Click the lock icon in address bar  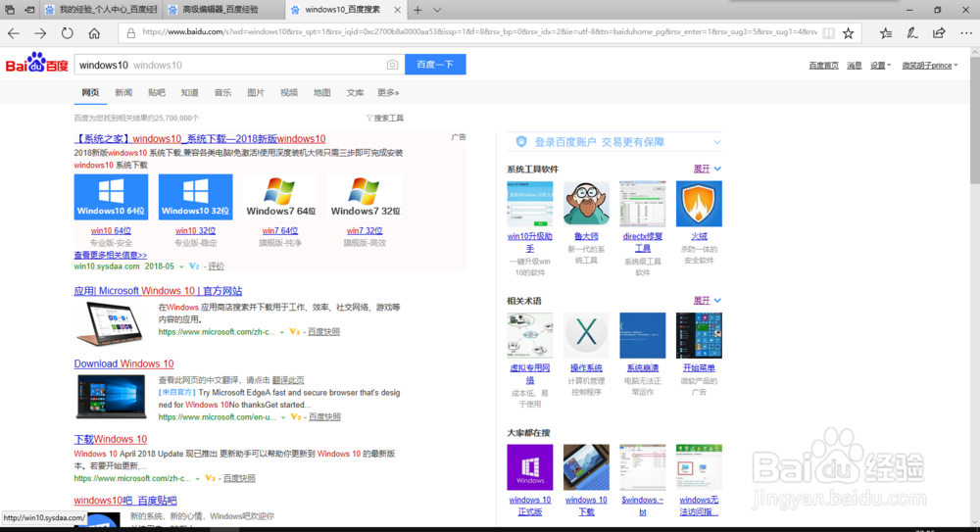[x=130, y=33]
